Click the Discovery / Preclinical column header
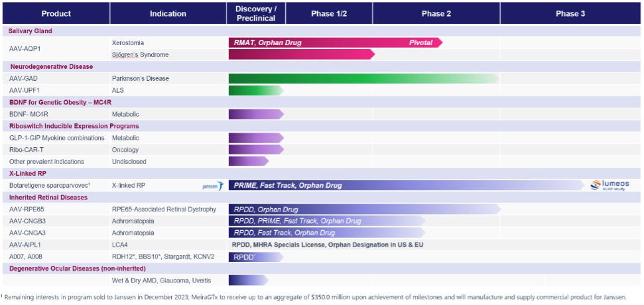Screen dimensions: 644x305 pos(256,13)
